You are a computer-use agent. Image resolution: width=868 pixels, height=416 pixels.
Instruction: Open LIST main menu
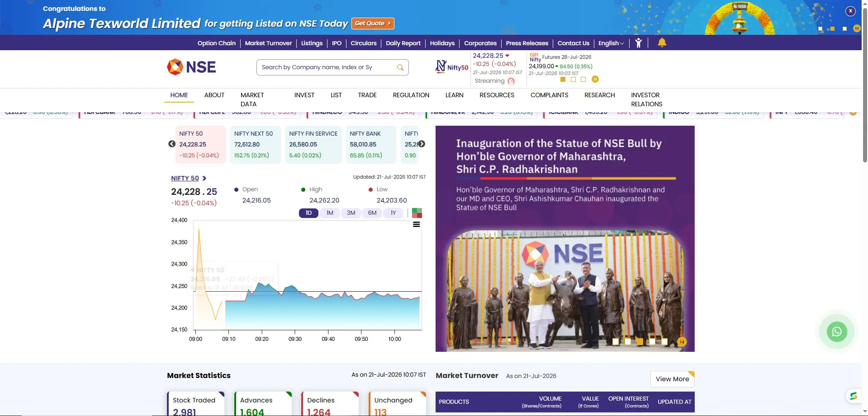[x=336, y=95]
